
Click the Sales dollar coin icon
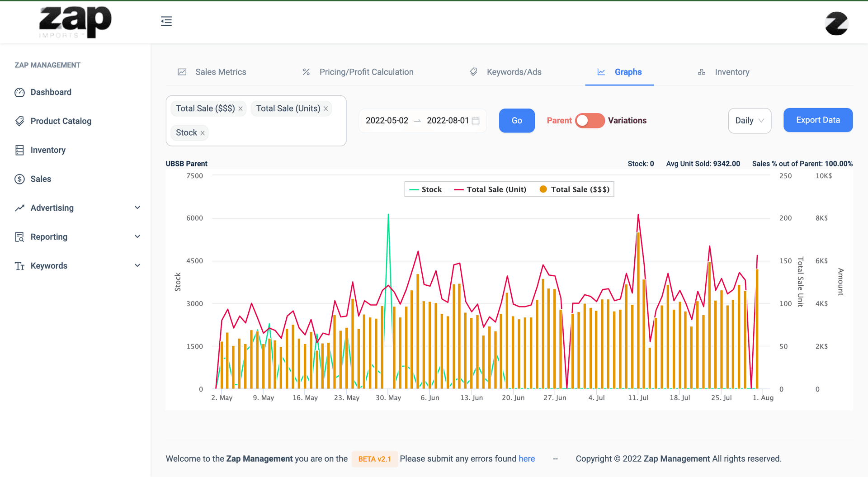(x=19, y=179)
